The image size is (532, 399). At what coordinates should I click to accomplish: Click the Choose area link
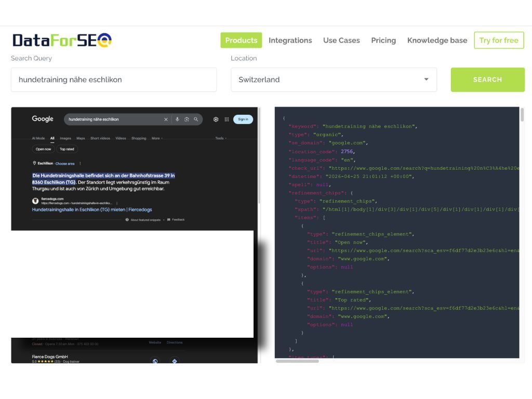[x=65, y=164]
